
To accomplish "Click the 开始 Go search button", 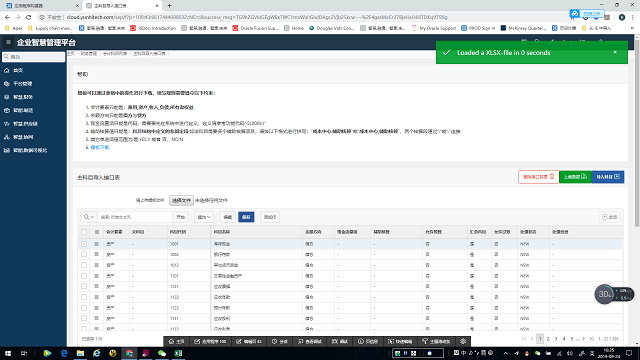I will pyautogui.click(x=181, y=217).
